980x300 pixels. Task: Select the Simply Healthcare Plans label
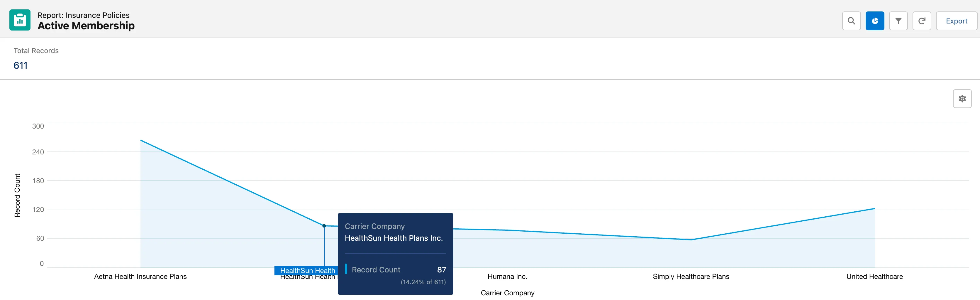pyautogui.click(x=691, y=277)
